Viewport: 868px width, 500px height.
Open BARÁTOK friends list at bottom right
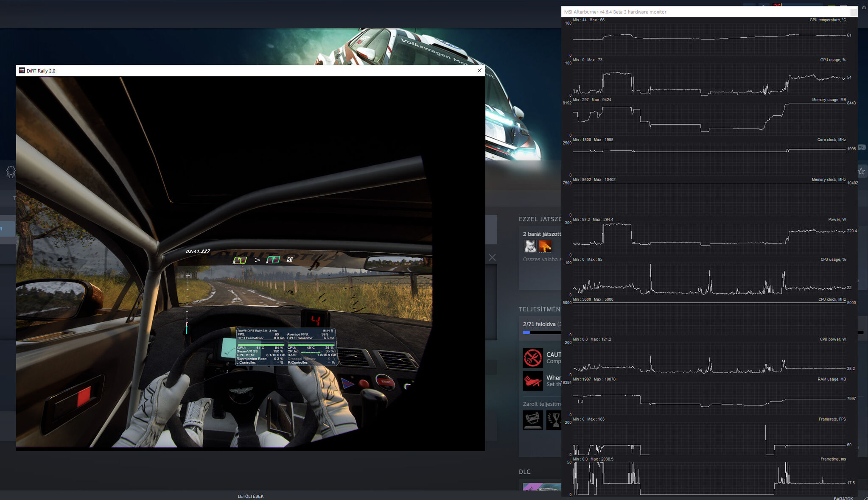click(x=843, y=498)
